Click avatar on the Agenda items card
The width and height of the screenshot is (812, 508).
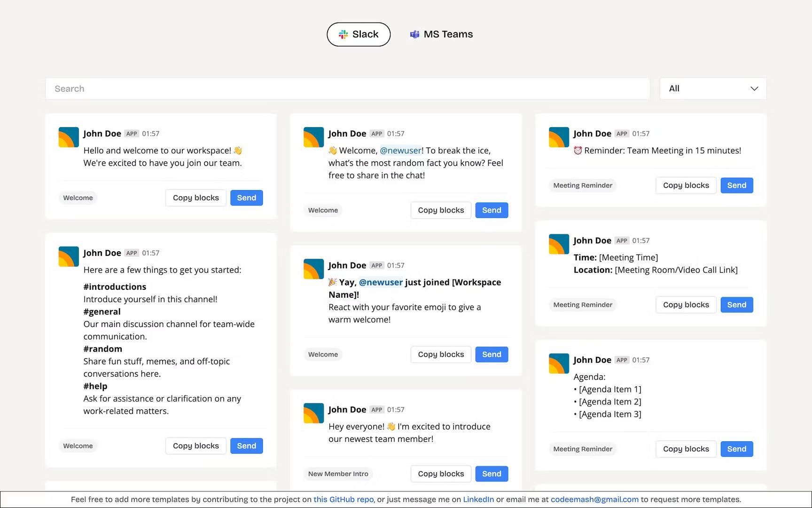pyautogui.click(x=559, y=364)
